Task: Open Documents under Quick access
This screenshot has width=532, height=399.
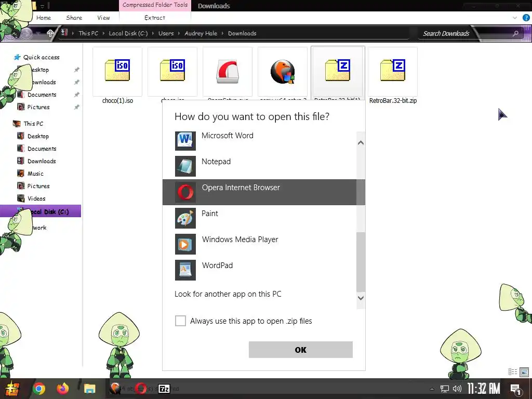Action: (42, 95)
